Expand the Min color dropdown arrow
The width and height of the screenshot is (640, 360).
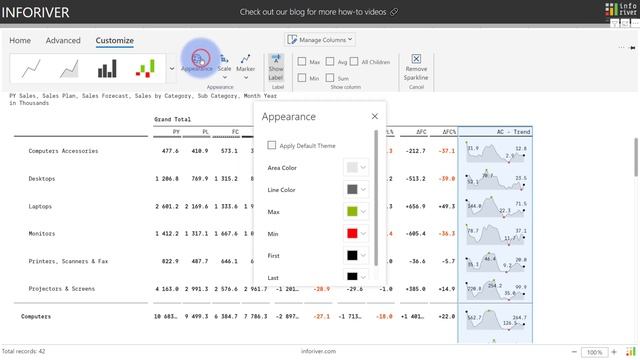363,233
